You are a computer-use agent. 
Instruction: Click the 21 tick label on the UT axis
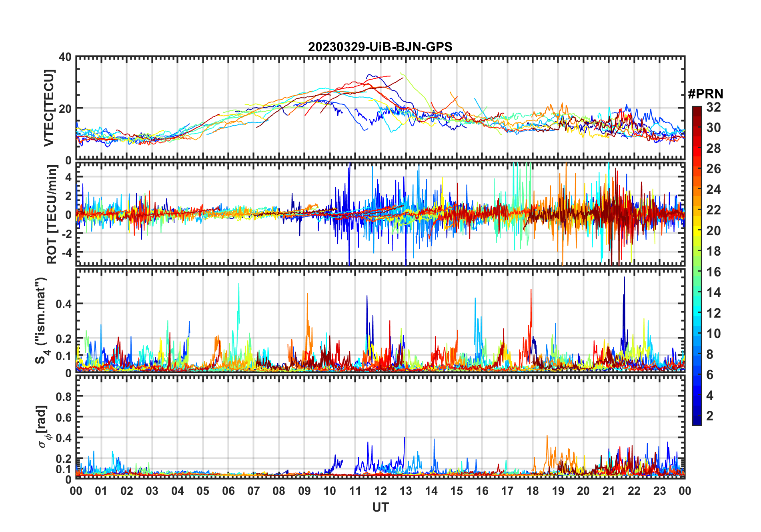point(609,491)
